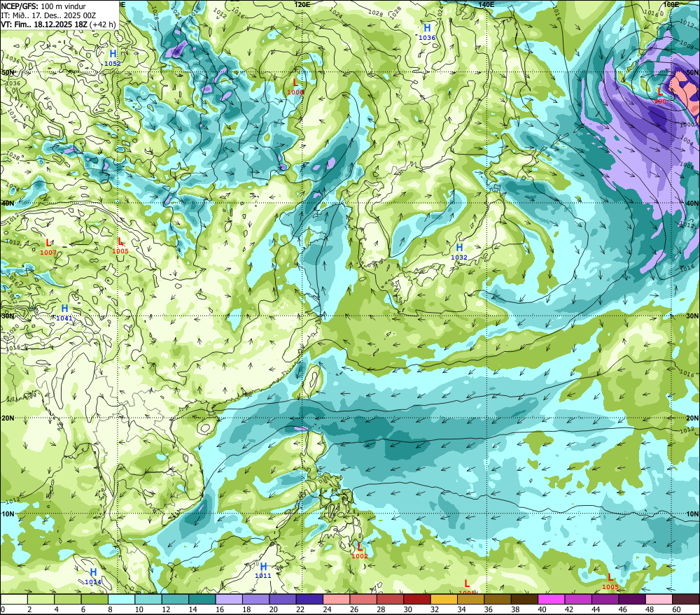Select the dark teal 14–16 legend swatch
Image resolution: width=700 pixels, height=615 pixels.
202,599
